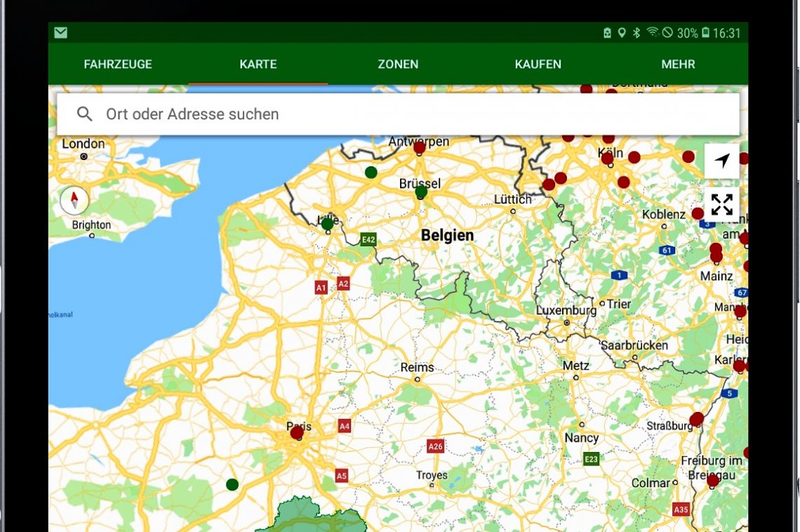Viewport: 800px width, 532px height.
Task: Select the green marker at Brüssel
Action: 421,192
